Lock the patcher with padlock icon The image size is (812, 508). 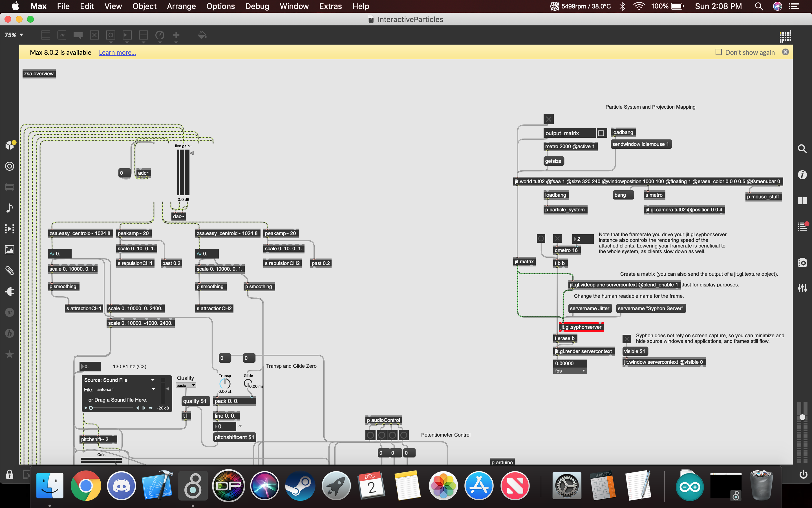pyautogui.click(x=9, y=474)
